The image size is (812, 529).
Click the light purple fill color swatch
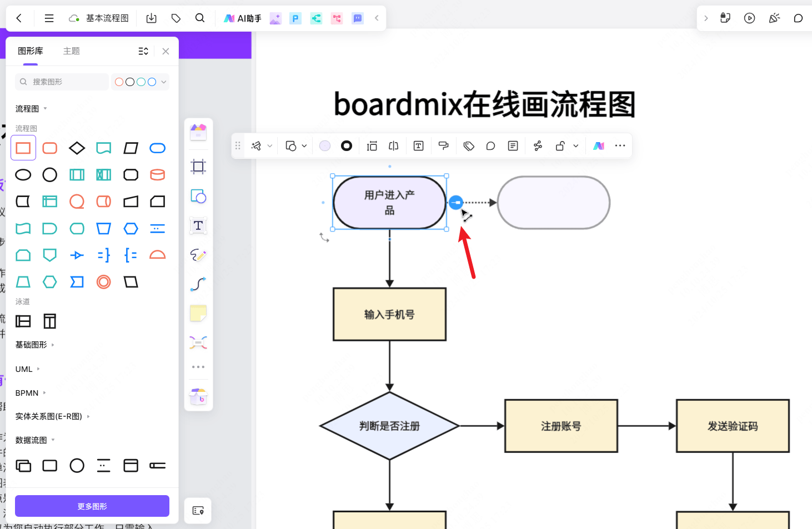[x=325, y=146]
